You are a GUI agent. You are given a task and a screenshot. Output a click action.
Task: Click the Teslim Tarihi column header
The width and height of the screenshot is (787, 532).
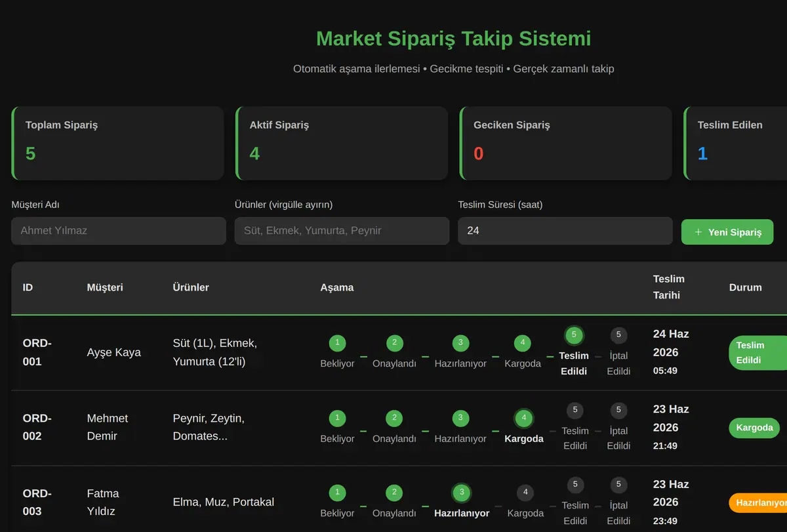tap(669, 287)
